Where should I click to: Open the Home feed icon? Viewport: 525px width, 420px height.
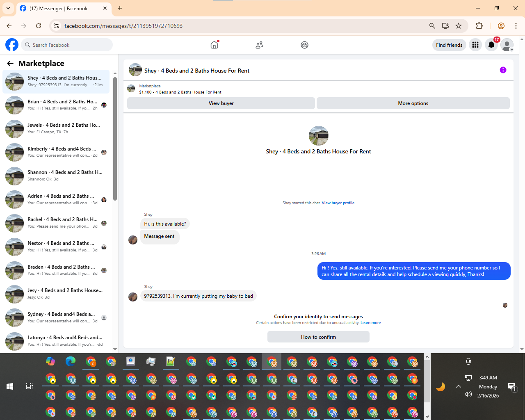coord(214,45)
